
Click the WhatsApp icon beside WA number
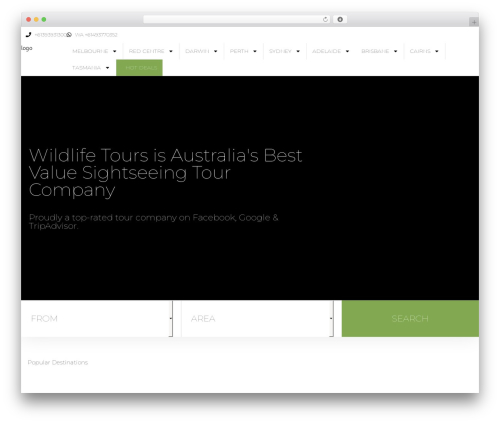(69, 35)
